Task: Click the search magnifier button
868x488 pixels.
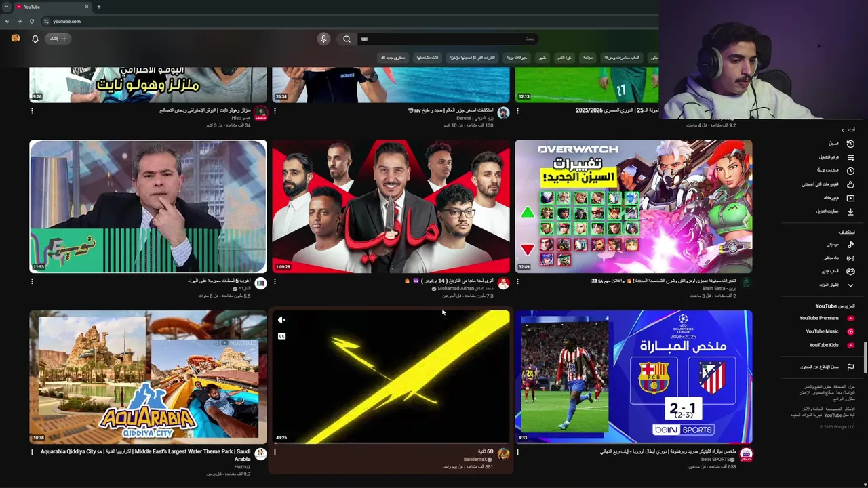Action: 347,39
